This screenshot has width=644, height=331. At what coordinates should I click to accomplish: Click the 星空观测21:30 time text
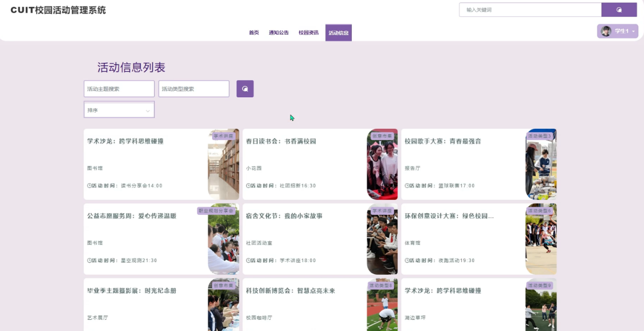(139, 261)
